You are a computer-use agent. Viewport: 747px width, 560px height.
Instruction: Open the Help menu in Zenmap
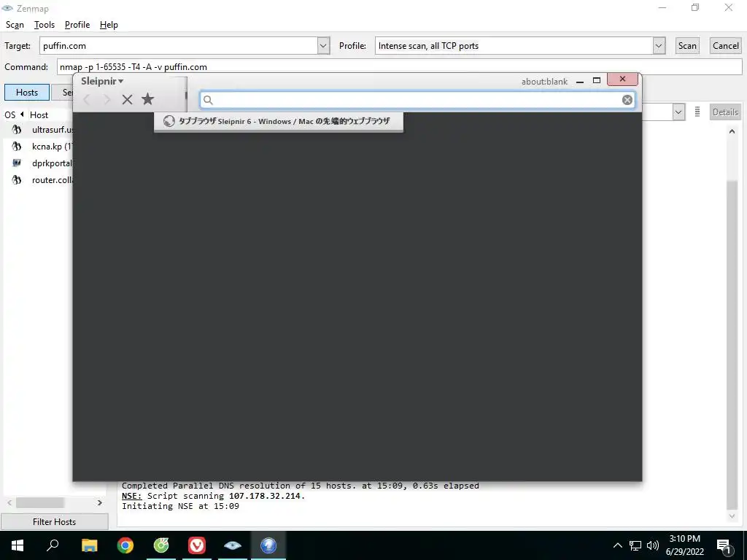click(x=109, y=25)
